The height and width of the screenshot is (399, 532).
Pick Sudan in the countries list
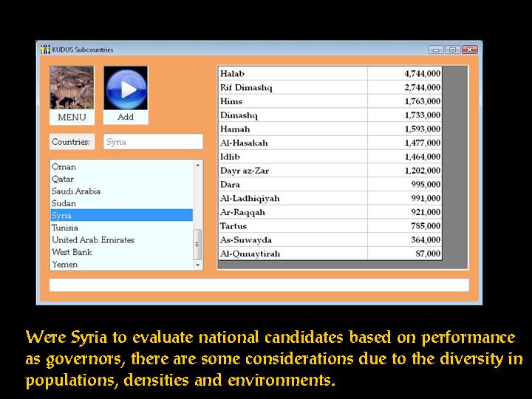tap(64, 203)
